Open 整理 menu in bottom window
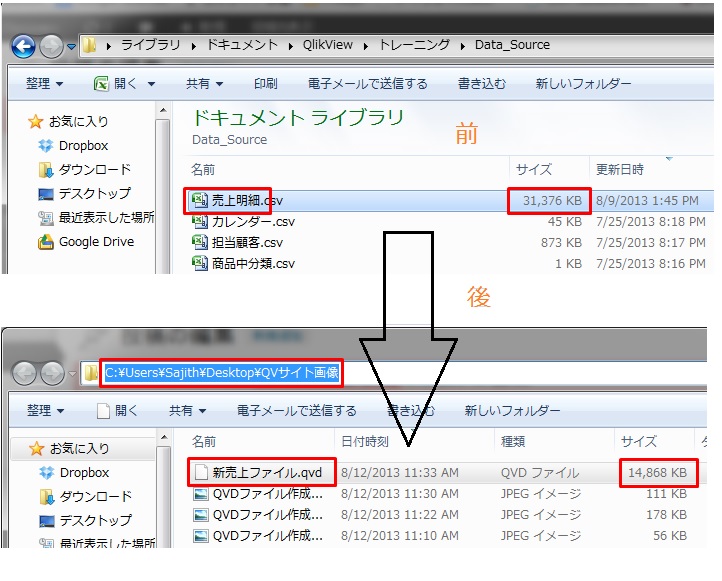 (45, 410)
